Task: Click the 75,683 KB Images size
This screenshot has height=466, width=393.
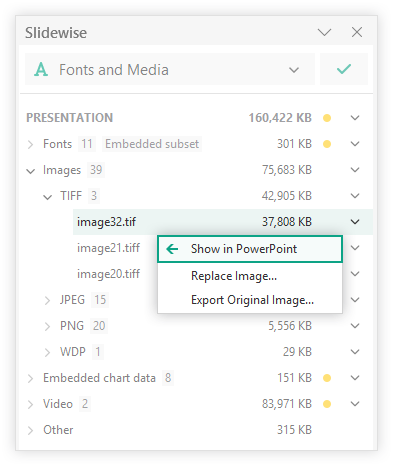Action: click(287, 170)
